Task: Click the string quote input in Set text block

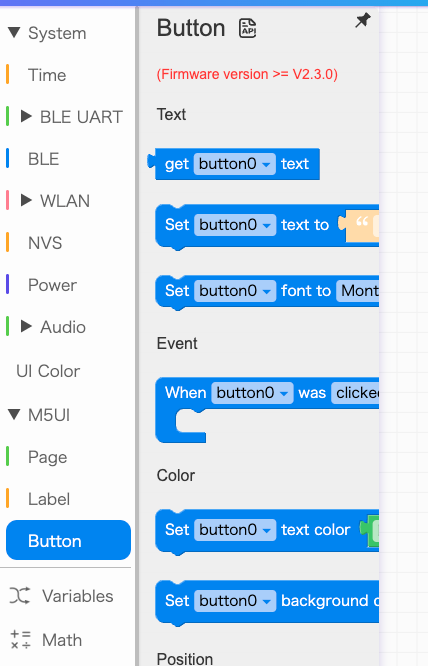Action: click(x=359, y=226)
